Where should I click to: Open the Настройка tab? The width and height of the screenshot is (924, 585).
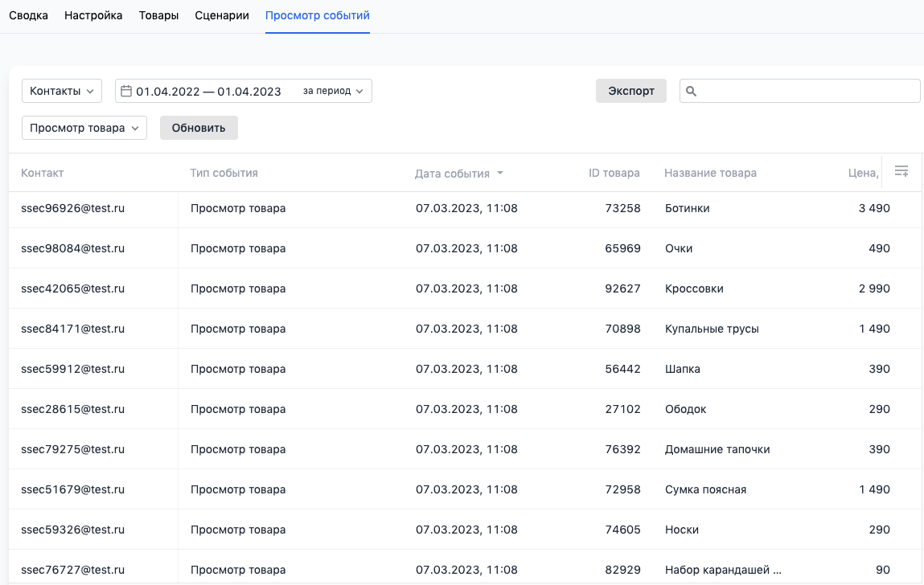tap(93, 16)
